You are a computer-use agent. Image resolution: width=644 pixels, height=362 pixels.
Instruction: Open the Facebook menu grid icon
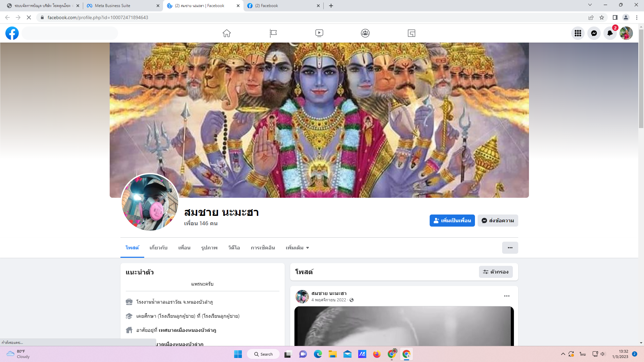point(578,33)
